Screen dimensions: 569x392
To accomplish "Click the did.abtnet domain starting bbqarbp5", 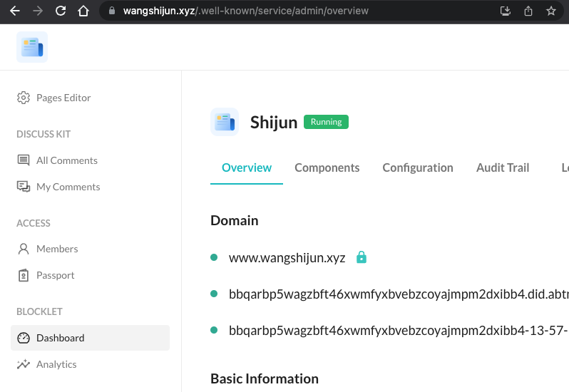I will point(397,294).
